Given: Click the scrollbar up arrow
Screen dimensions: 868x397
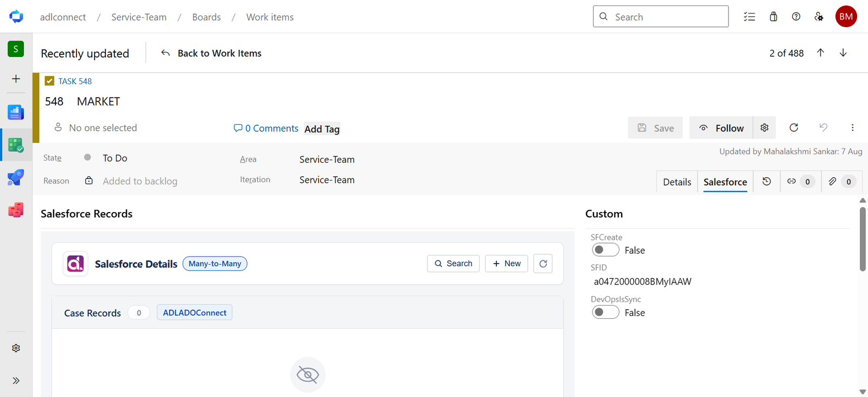Looking at the screenshot, I should point(863,200).
